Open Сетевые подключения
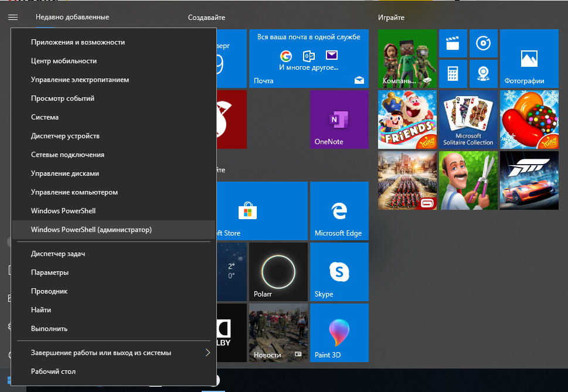Screen dimensions: 568x392 click(114, 155)
